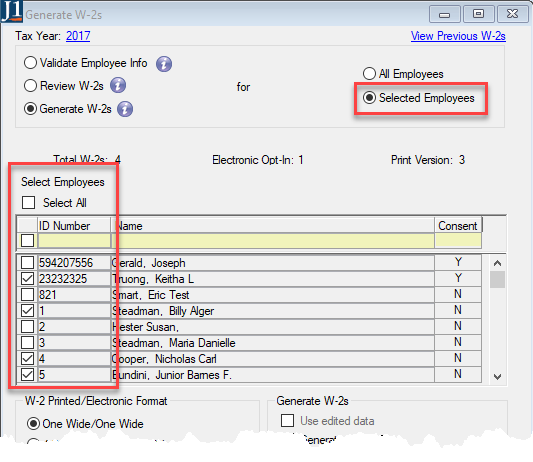533x462 pixels.
Task: Click the employee list scrollbar thumb
Action: 497,279
